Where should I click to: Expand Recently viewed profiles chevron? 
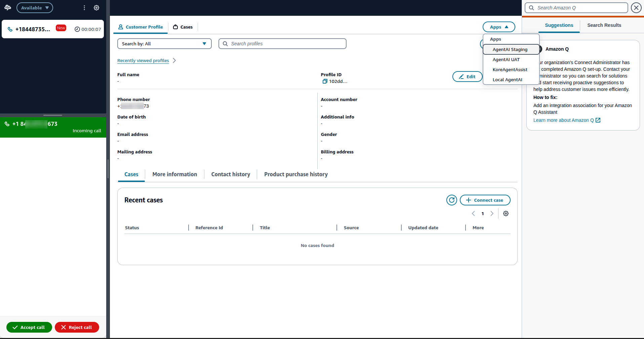[x=174, y=60]
